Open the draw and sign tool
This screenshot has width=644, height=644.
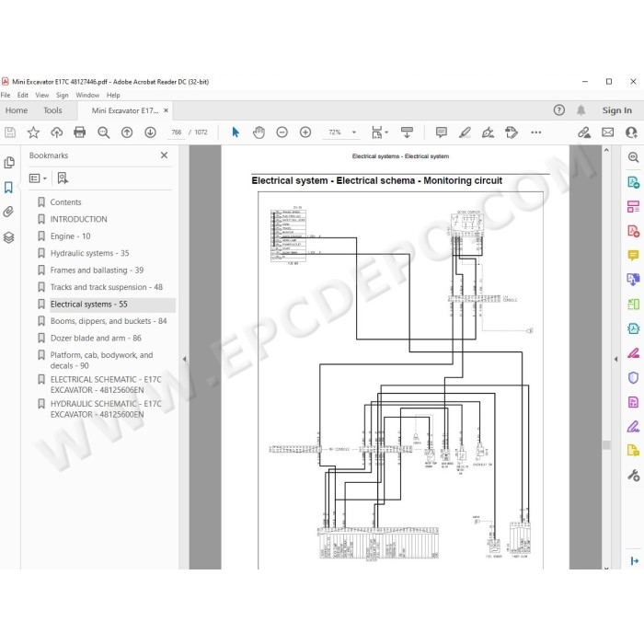coord(488,132)
